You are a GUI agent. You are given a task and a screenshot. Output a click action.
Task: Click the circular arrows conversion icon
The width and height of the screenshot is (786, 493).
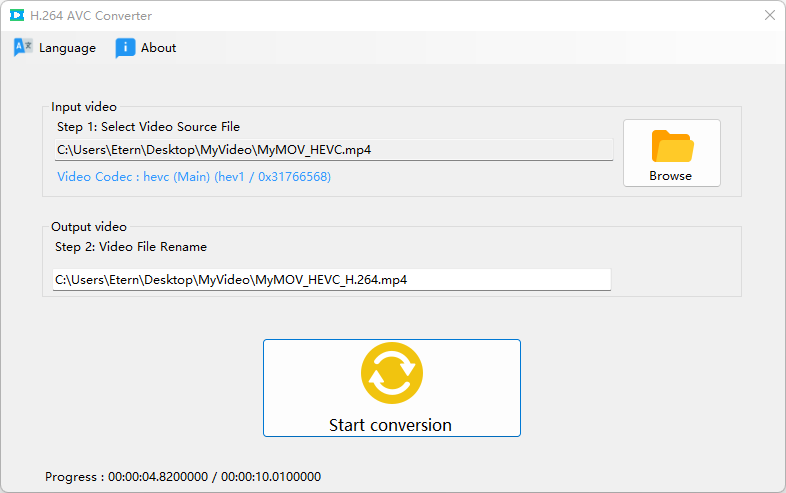pos(391,373)
